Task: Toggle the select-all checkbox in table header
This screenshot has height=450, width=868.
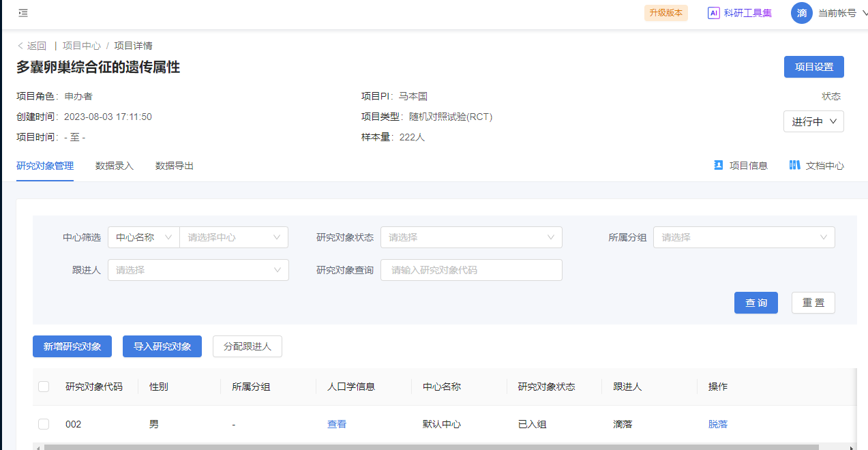Action: (x=44, y=387)
